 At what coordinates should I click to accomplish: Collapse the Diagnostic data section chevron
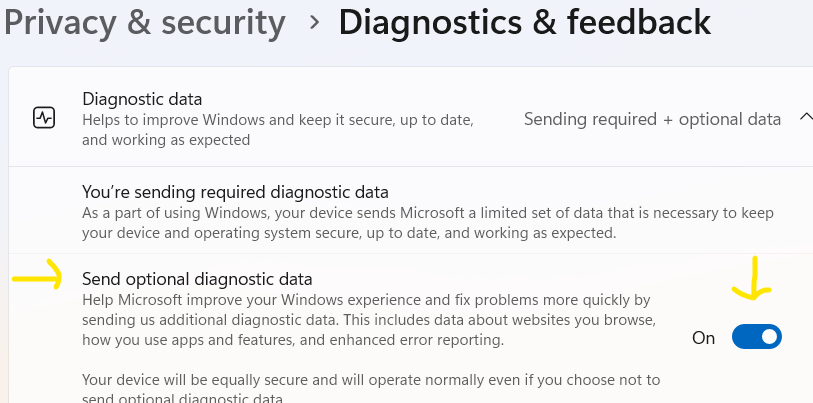805,118
